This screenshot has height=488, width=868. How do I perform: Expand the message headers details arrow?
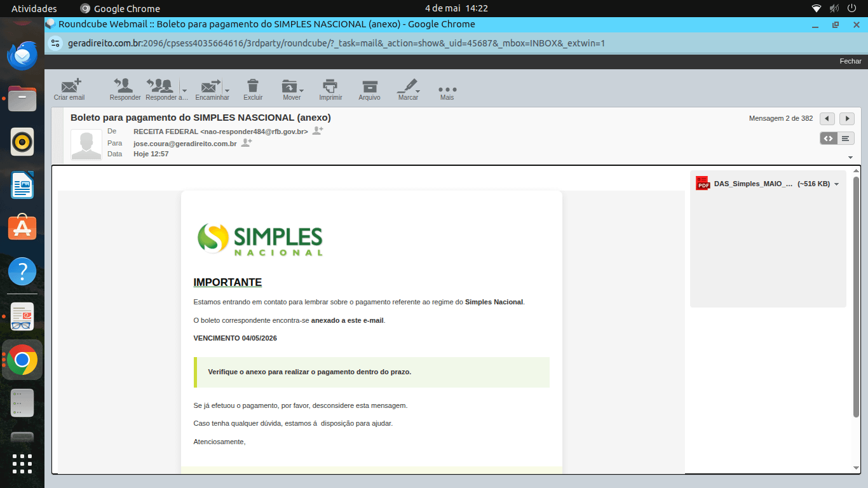point(850,157)
